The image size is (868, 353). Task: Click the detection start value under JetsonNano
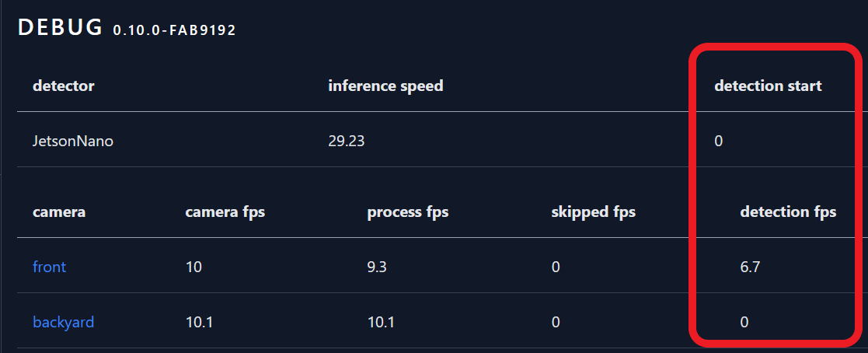[x=719, y=141]
